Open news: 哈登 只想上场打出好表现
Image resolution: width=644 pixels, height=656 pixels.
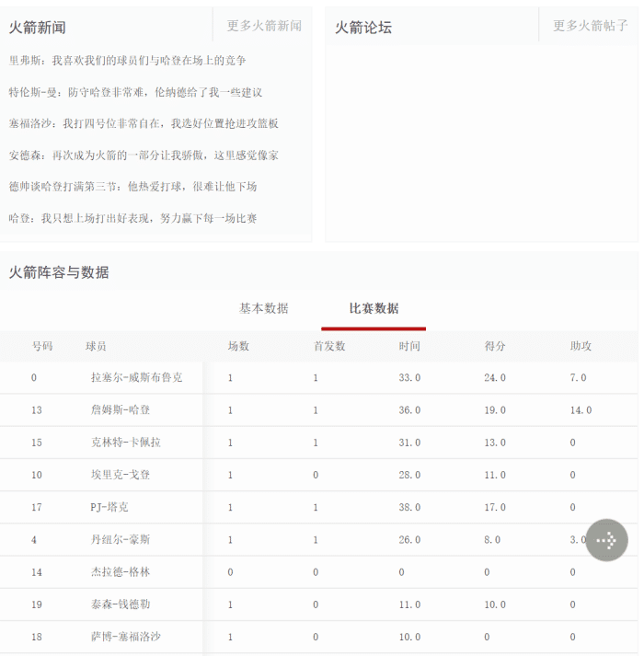pos(132,218)
